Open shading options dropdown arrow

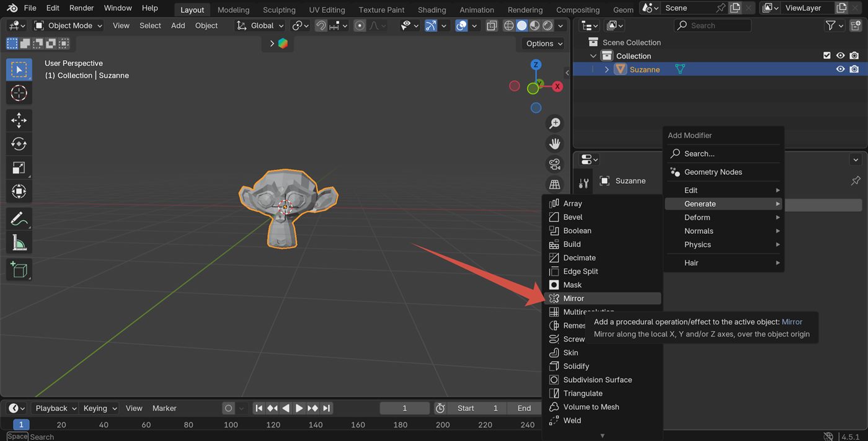(x=560, y=25)
